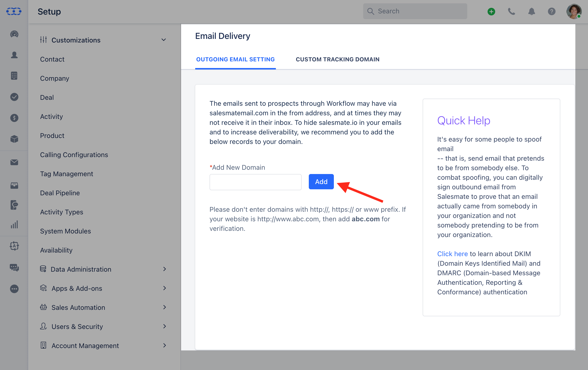Screen dimensions: 588x370
Task: Open the phone dialer icon in header
Action: 511,11
